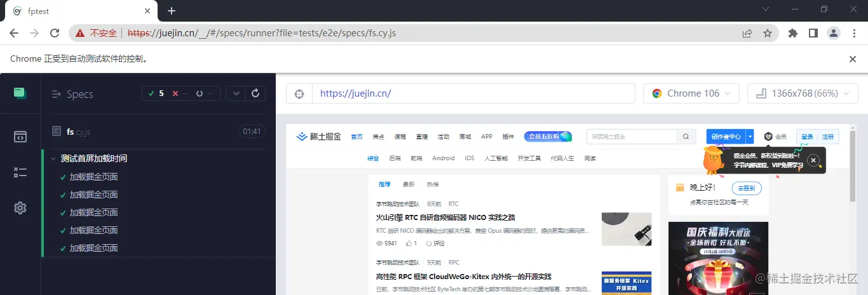Click the Chrome address bar URL
This screenshot has width=868, height=295.
point(262,33)
